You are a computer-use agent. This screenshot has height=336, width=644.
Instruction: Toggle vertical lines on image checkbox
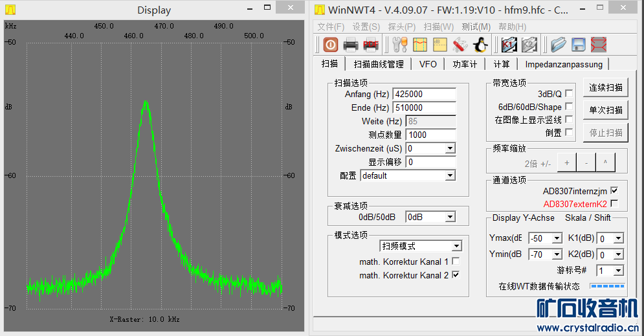(569, 119)
